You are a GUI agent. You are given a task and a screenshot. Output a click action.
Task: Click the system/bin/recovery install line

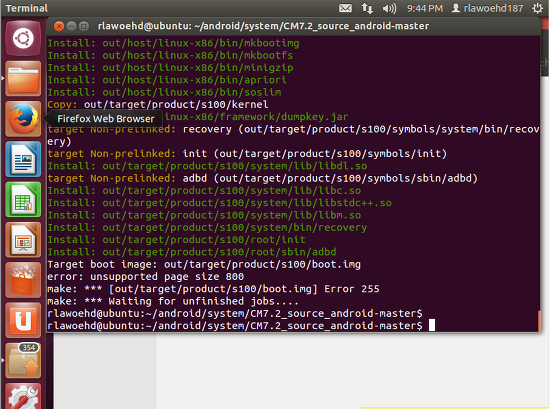207,227
